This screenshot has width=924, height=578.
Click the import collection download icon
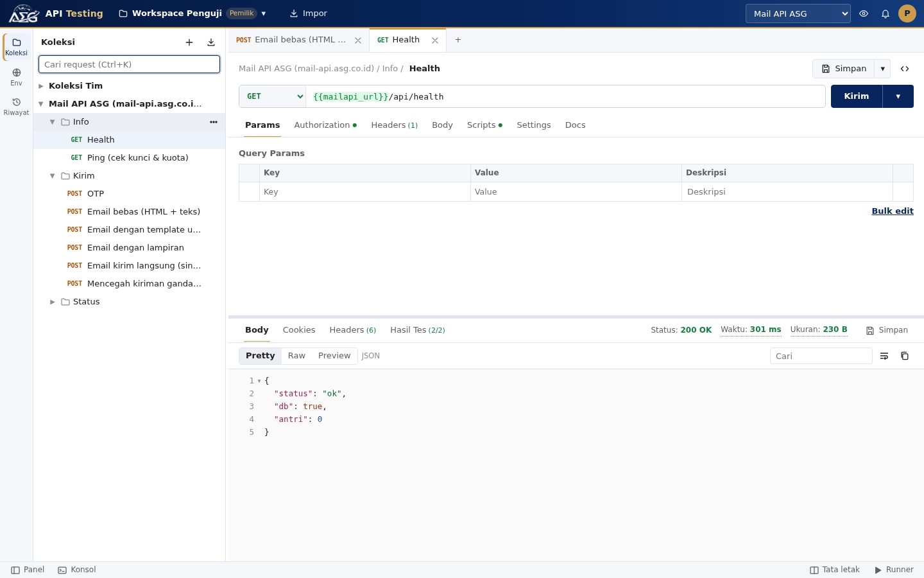211,42
